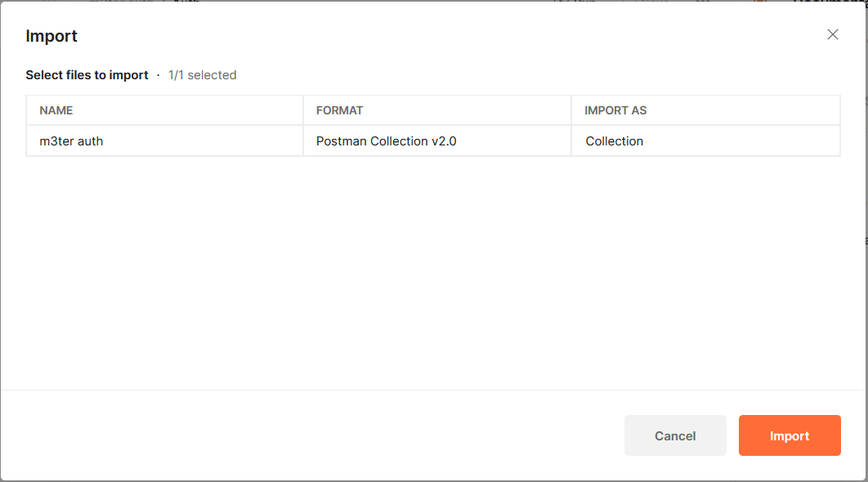
Task: Select the m3ter auth file name
Action: [71, 141]
